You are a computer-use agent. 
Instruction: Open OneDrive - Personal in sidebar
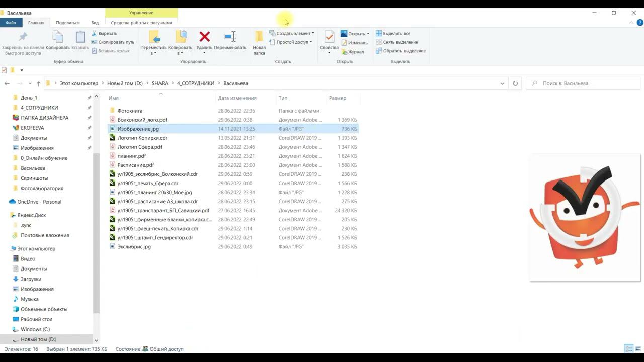pyautogui.click(x=39, y=202)
